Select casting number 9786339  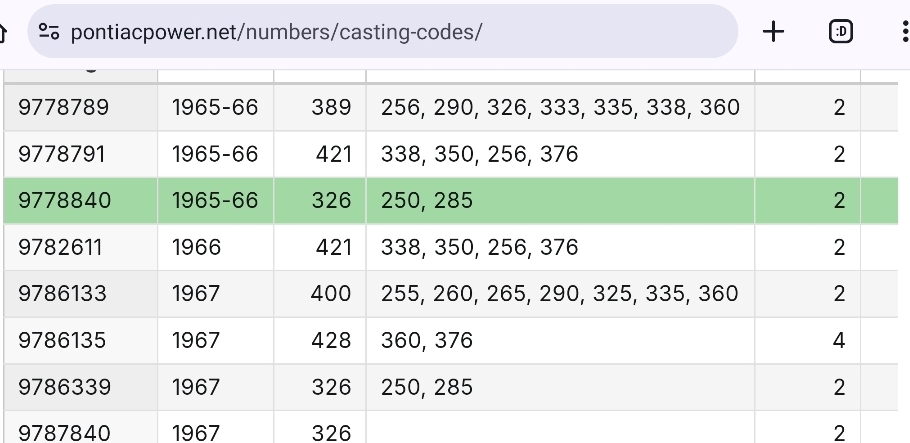coord(64,387)
